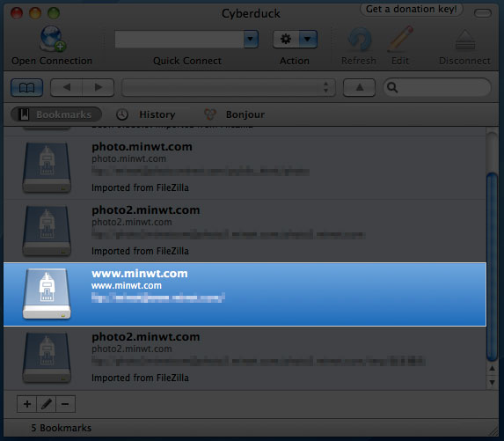504x441 pixels.
Task: Click 'Imported from FileZilla' under photo.minwt.com
Action: [140, 187]
